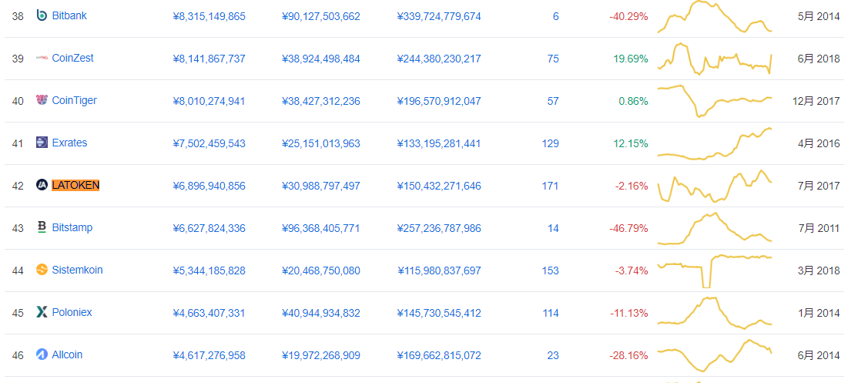Open the CoinTiger exchange link
The width and height of the screenshot is (868, 383).
(74, 100)
